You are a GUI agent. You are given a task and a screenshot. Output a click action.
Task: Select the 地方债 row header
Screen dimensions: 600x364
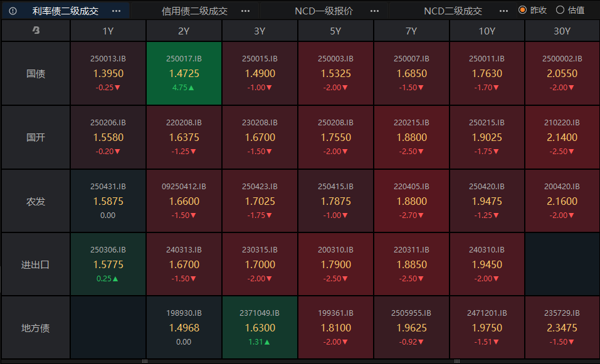click(x=36, y=328)
